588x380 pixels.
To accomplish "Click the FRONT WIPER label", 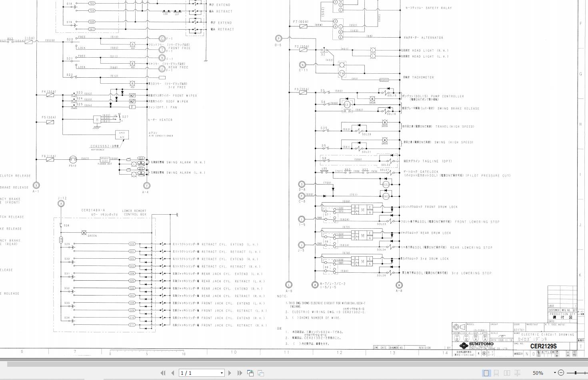I will point(185,96).
